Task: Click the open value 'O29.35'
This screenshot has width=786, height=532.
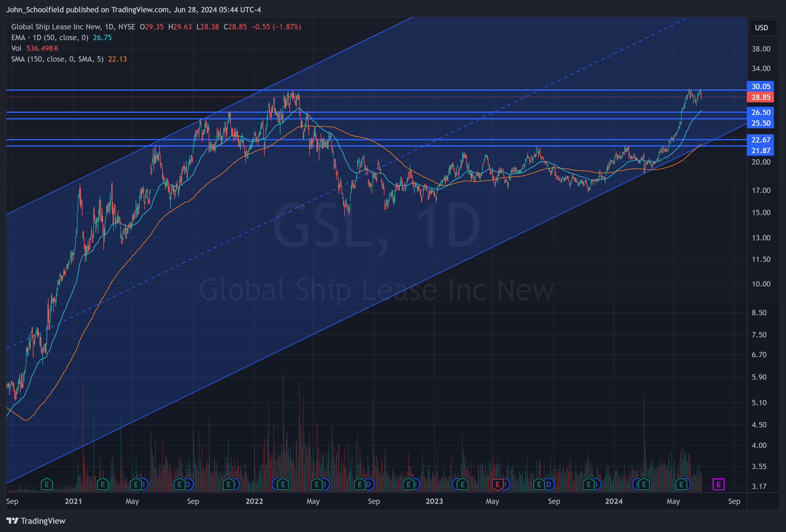Action: 151,27
